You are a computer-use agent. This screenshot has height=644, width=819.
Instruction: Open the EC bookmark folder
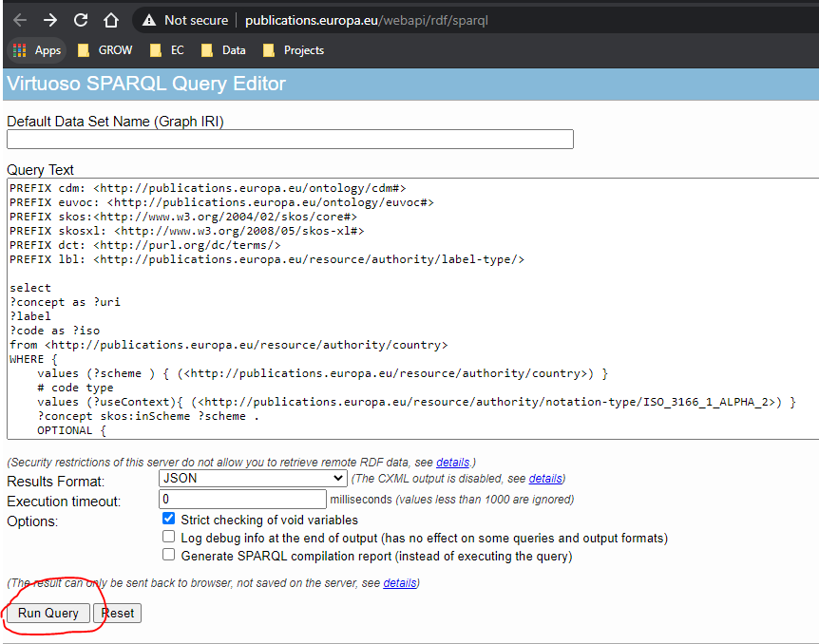click(167, 50)
